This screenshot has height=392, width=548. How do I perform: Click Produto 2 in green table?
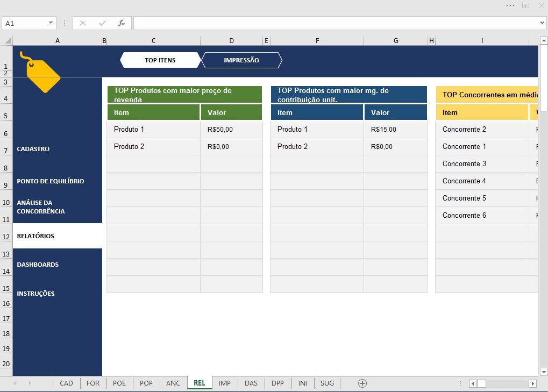pos(153,146)
